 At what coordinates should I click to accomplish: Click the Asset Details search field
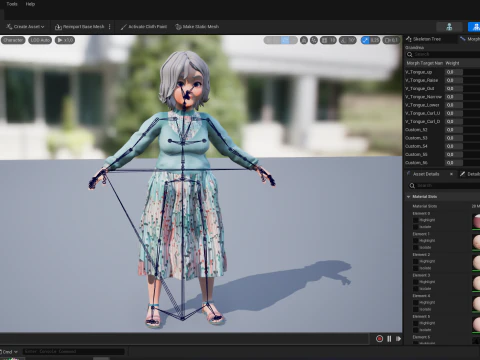(444, 186)
